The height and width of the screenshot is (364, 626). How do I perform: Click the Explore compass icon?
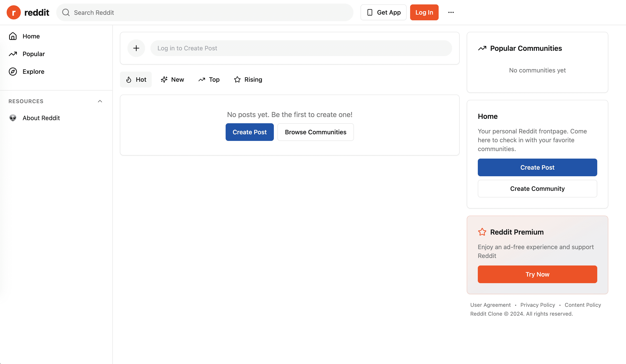coord(13,72)
